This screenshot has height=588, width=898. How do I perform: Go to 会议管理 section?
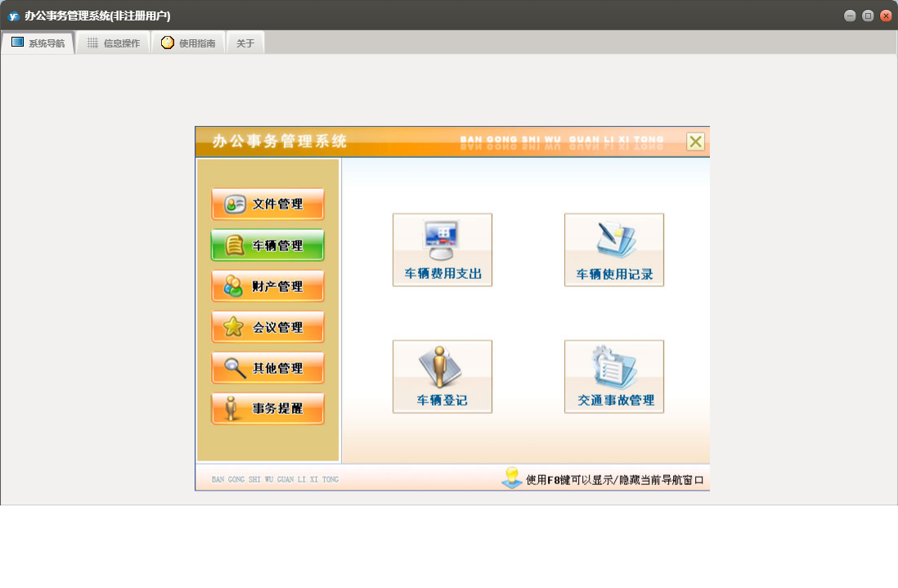click(267, 327)
